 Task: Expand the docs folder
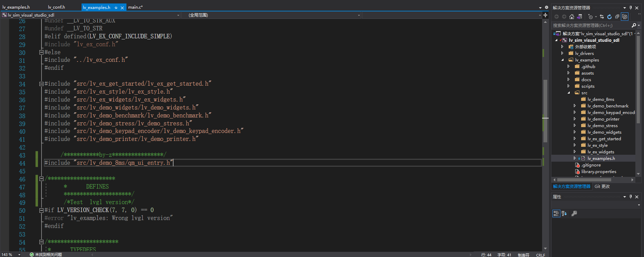coord(569,79)
